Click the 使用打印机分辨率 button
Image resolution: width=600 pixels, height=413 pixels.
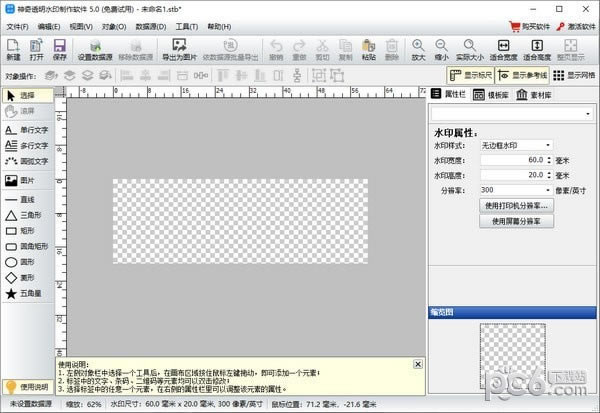coord(516,204)
